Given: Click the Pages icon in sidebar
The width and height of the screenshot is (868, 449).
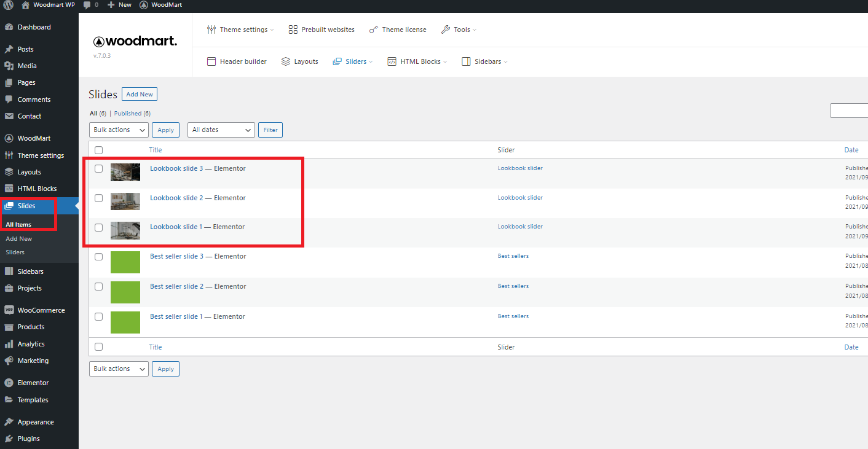Looking at the screenshot, I should pos(9,82).
